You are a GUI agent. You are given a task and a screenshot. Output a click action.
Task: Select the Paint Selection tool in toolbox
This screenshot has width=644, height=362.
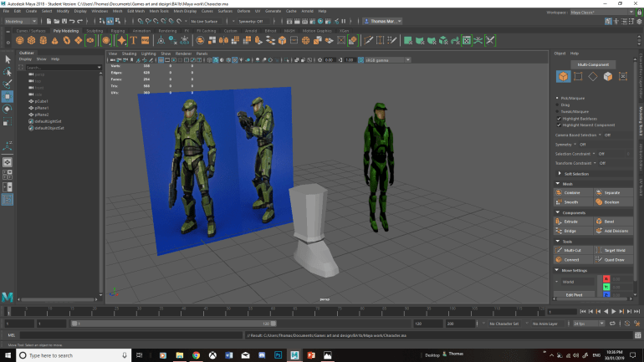tap(8, 84)
